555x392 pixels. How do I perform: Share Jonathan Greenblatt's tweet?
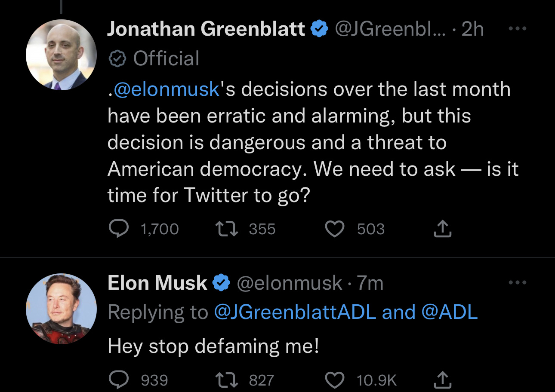[x=442, y=229]
